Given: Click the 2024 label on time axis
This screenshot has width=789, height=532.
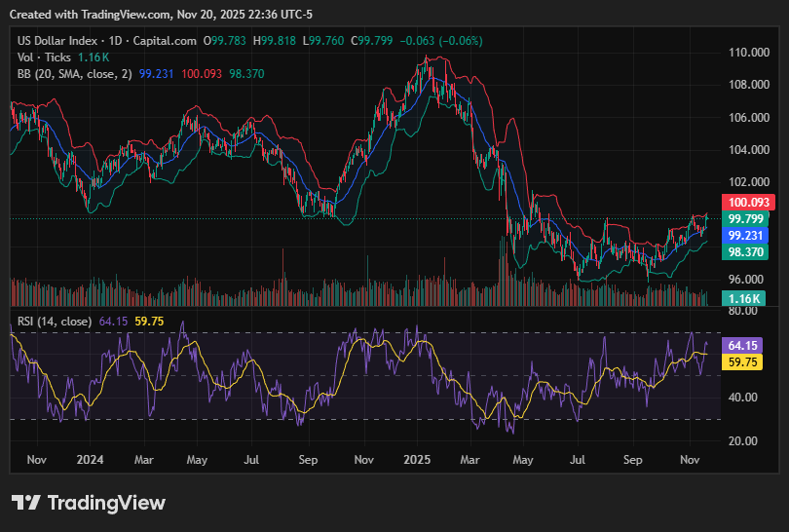Looking at the screenshot, I should (90, 458).
